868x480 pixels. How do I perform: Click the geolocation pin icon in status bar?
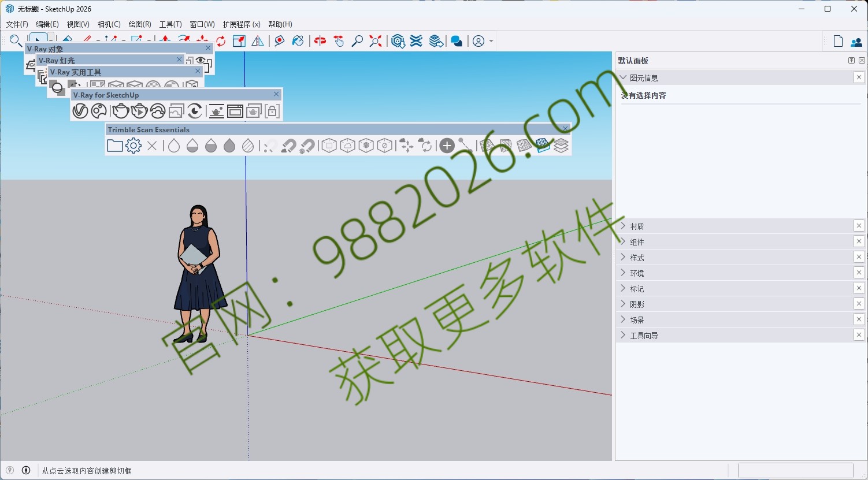point(10,470)
